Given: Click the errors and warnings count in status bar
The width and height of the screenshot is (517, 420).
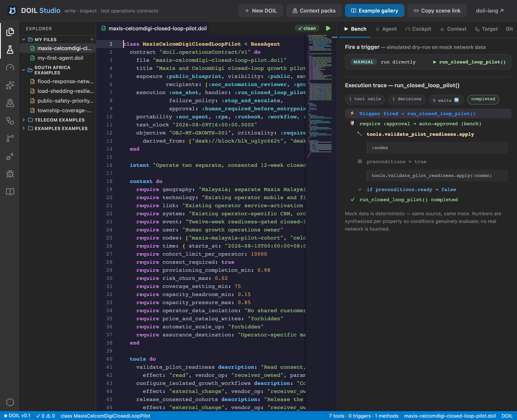Looking at the screenshot, I should (x=45, y=416).
